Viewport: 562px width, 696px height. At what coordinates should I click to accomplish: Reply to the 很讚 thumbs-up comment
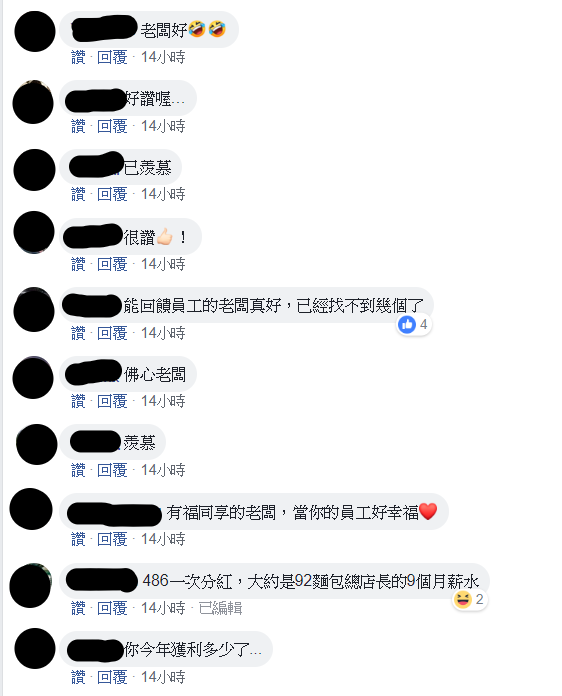(x=112, y=265)
